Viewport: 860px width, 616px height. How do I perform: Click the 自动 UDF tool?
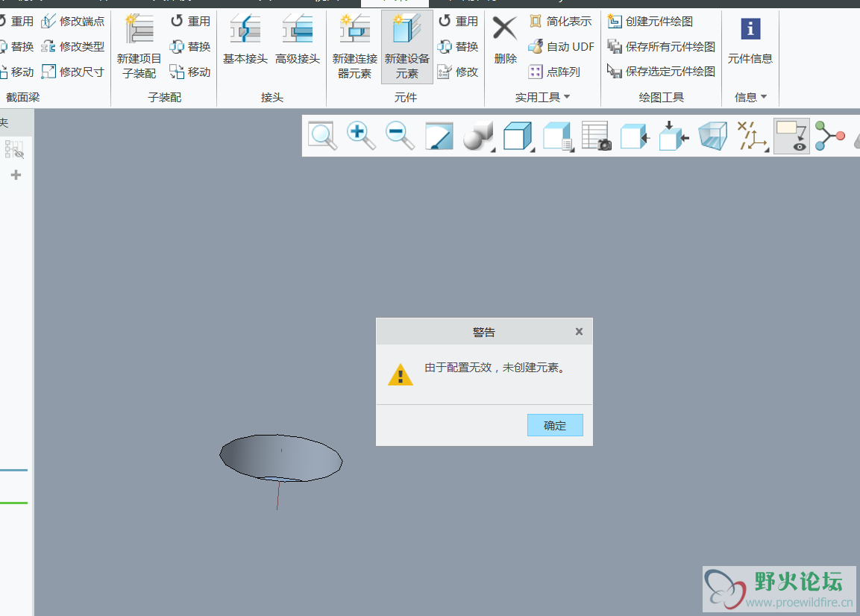(562, 47)
